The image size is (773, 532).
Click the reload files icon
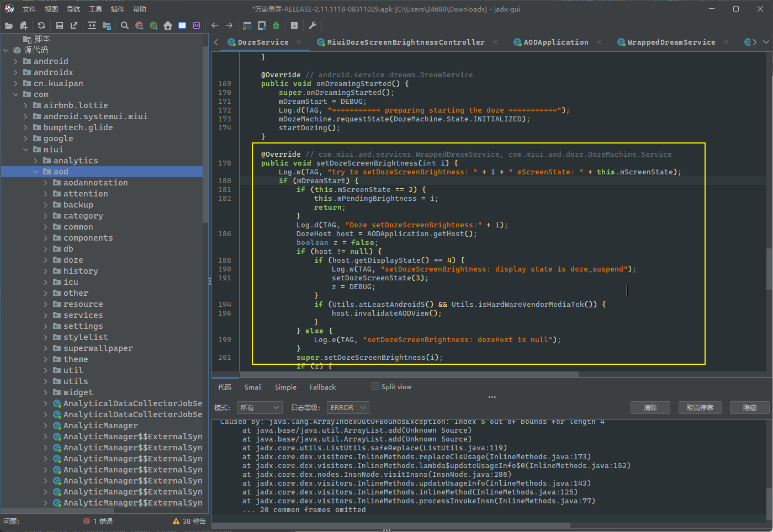tap(41, 25)
